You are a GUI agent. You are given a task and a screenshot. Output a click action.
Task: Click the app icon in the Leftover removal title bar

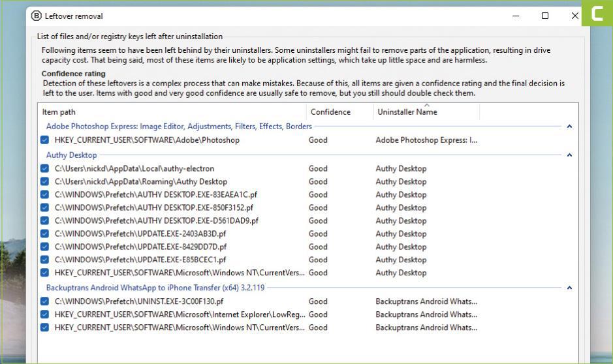point(37,16)
